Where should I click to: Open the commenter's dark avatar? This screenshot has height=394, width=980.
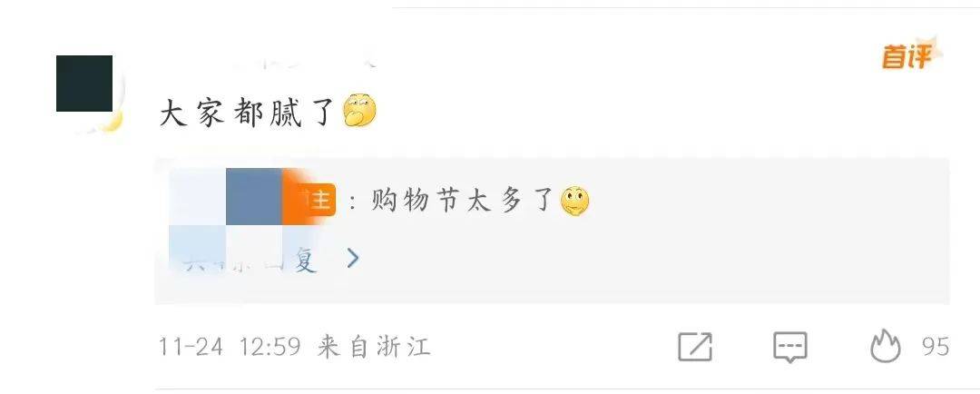click(x=84, y=84)
